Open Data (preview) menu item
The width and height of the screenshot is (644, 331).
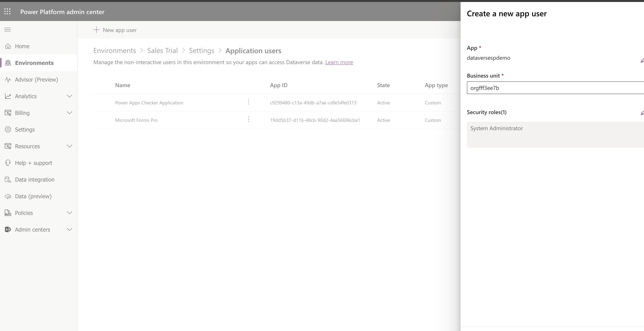point(39,196)
